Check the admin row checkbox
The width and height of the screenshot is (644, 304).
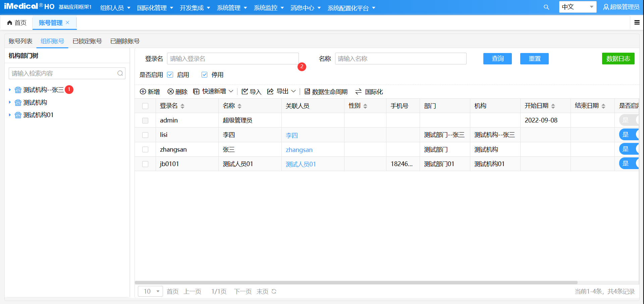tap(145, 120)
